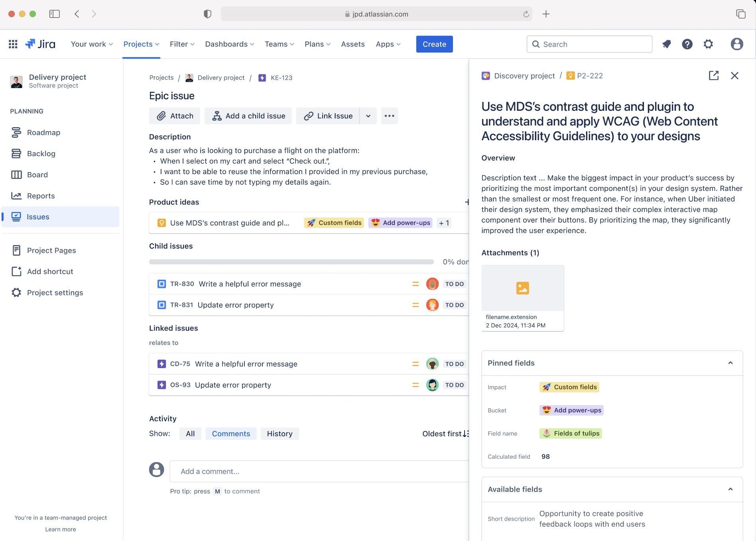This screenshot has height=541, width=756.
Task: Collapse the Pinned fields section
Action: point(730,363)
